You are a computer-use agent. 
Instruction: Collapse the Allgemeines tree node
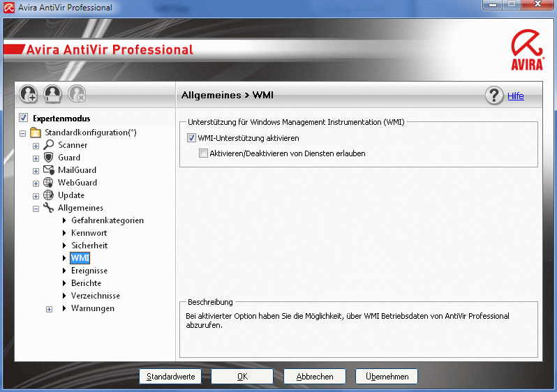pyautogui.click(x=36, y=209)
